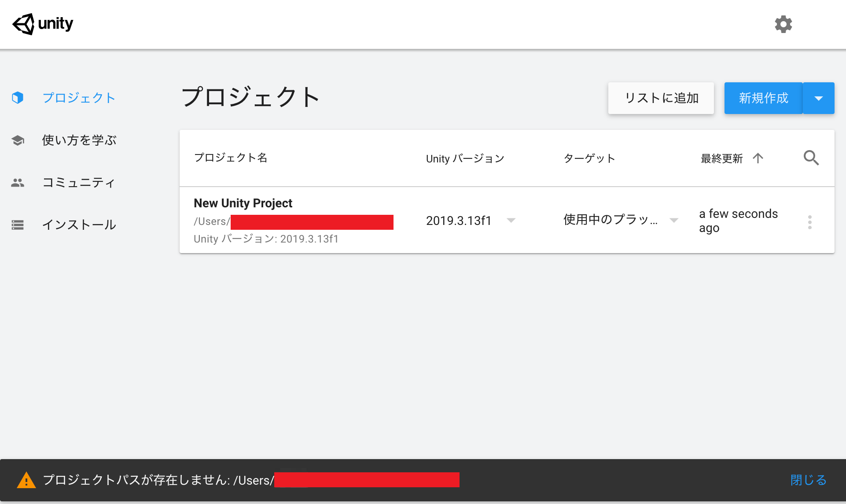Open the target platform 使用中のプラッ dropdown

click(673, 220)
